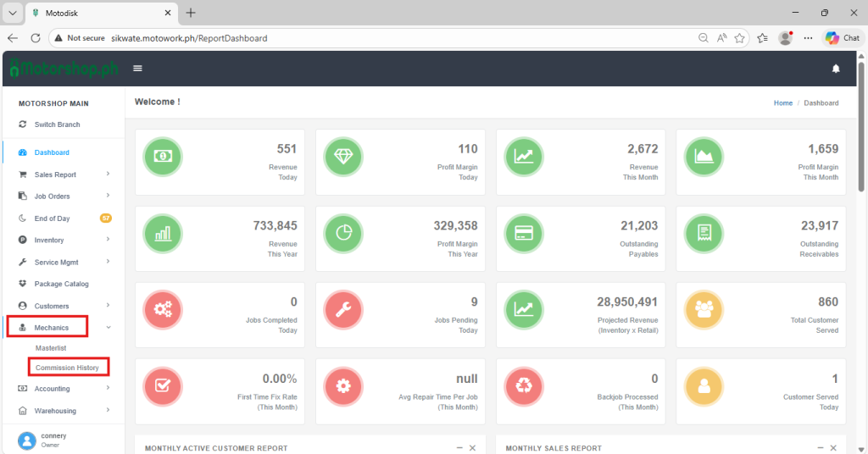The height and width of the screenshot is (454, 868).
Task: Toggle the hamburger sidebar menu
Action: pos(137,69)
